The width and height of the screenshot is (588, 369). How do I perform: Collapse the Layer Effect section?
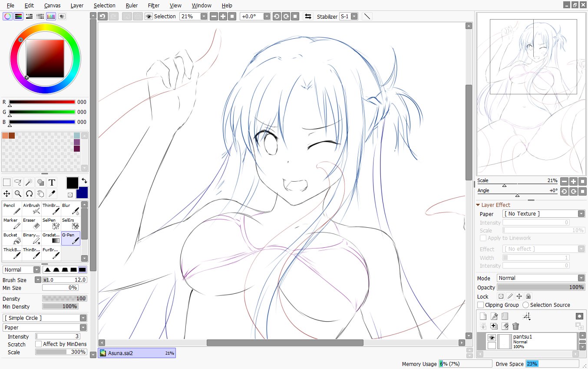(479, 205)
